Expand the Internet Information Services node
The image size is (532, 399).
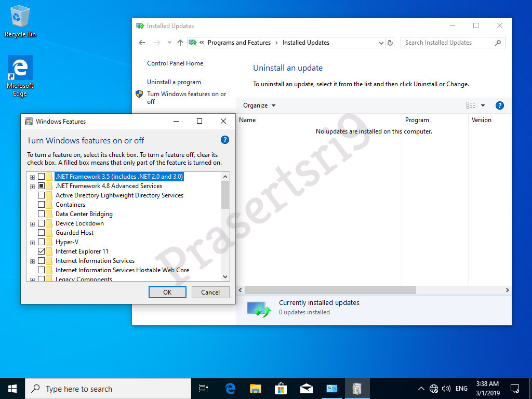[x=32, y=261]
